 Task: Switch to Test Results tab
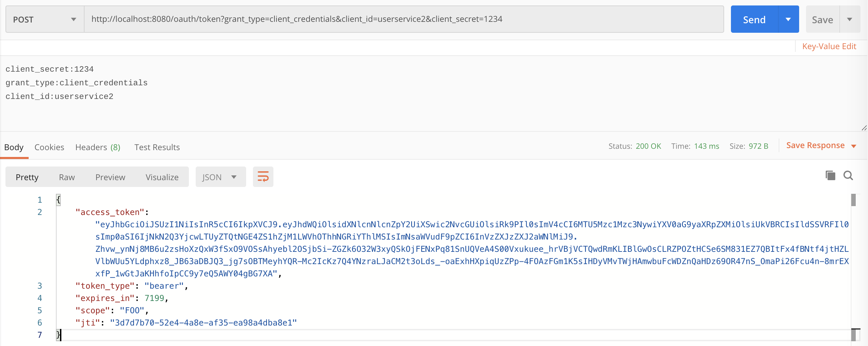(x=157, y=147)
